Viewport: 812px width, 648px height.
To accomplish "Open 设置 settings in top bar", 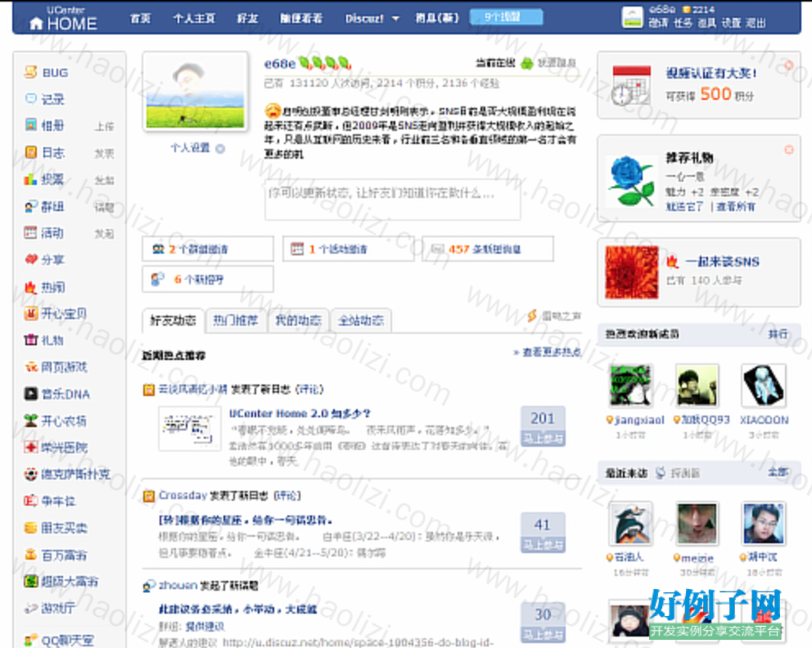I will pos(732,23).
